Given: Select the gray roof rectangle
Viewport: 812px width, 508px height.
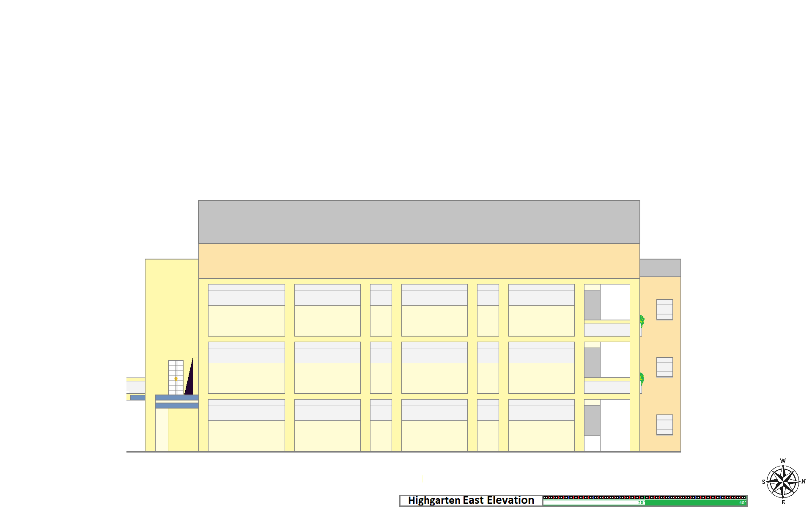Looking at the screenshot, I should click(419, 222).
